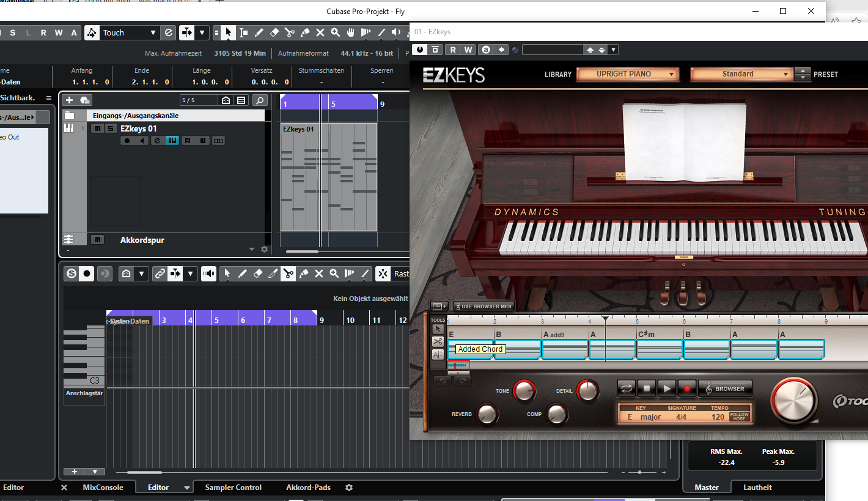
Task: Toggle Read automation on EZkeys 01 track
Action: (x=188, y=141)
